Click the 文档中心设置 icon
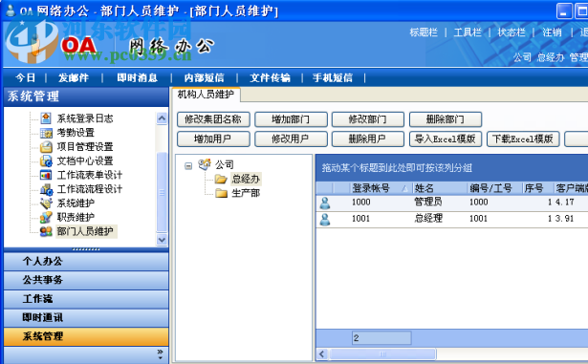This screenshot has height=364, width=588. point(46,161)
